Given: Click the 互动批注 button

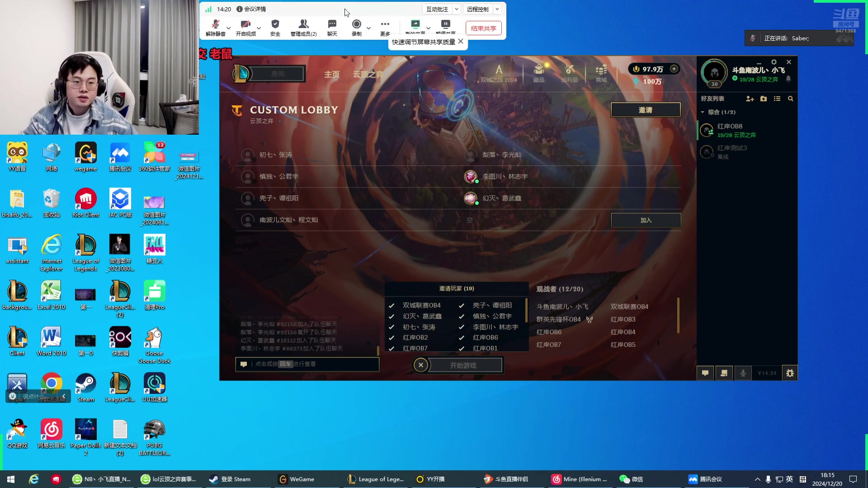Looking at the screenshot, I should (x=437, y=9).
